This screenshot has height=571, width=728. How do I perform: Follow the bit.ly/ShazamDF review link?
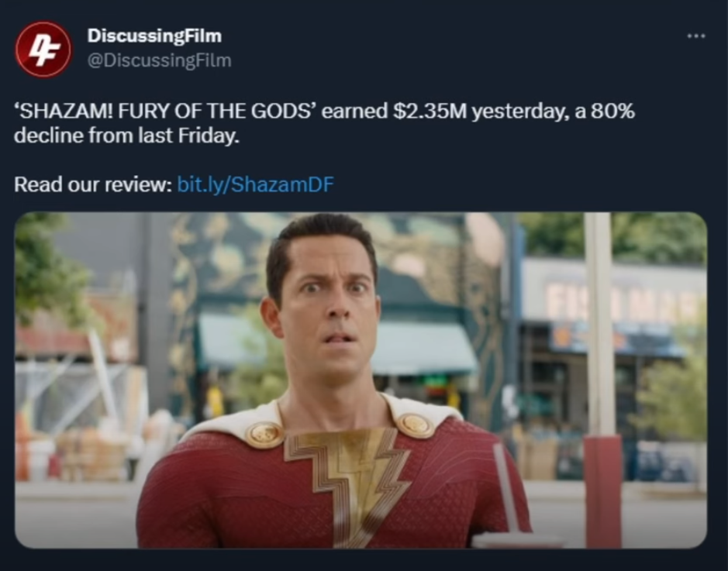[255, 184]
